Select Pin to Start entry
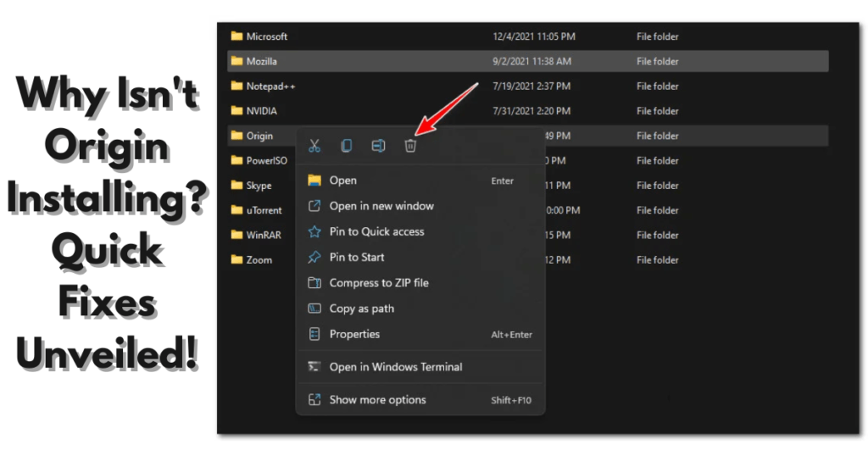Viewport: 868px width, 456px height. click(420, 257)
